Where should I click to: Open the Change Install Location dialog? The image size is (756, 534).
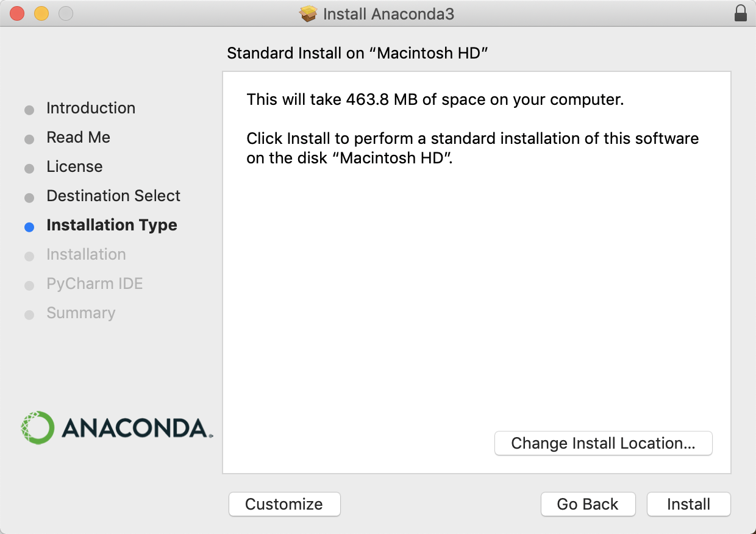pyautogui.click(x=603, y=443)
